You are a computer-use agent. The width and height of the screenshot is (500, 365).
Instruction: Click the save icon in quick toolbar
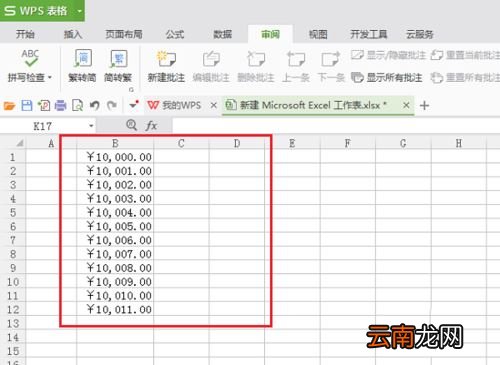click(27, 106)
